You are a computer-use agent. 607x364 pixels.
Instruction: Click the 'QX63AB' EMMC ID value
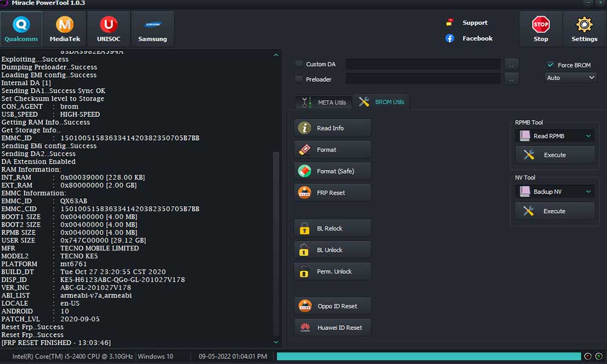click(73, 201)
